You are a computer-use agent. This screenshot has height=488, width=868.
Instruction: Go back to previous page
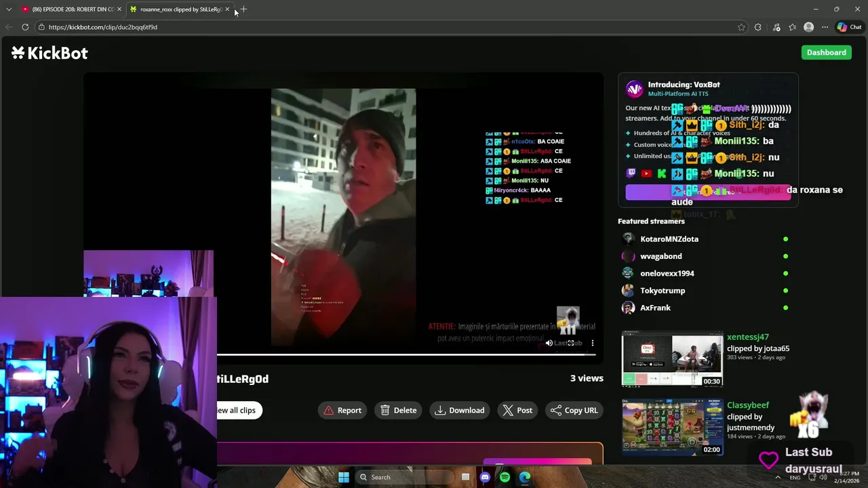point(8,27)
